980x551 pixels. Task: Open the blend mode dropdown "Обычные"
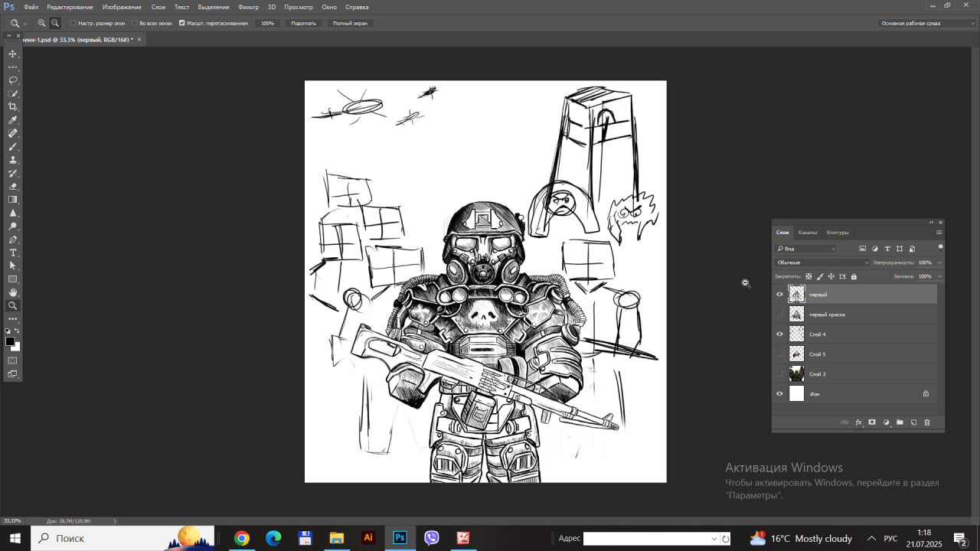(822, 262)
